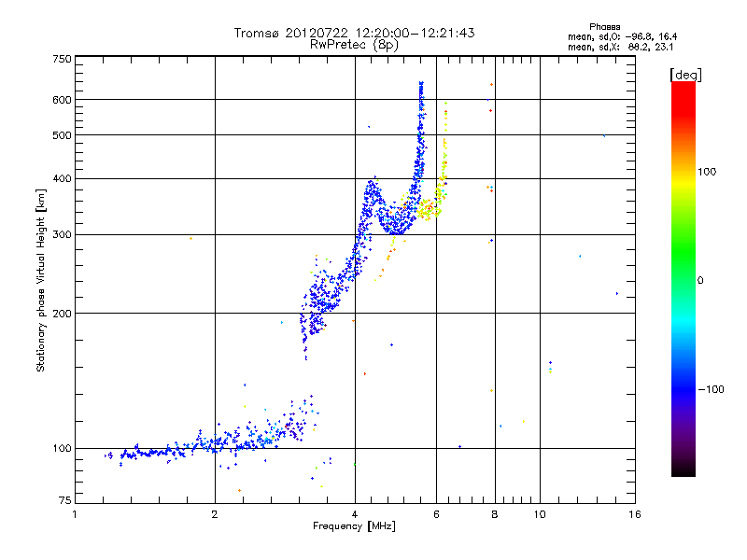Click the 'mean, sd,X: 88.2, 23.1' line
Viewport: 747px width, 560px height.
tap(620, 47)
